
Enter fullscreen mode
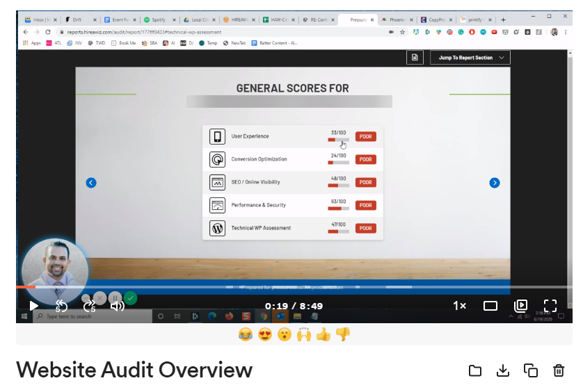550,306
